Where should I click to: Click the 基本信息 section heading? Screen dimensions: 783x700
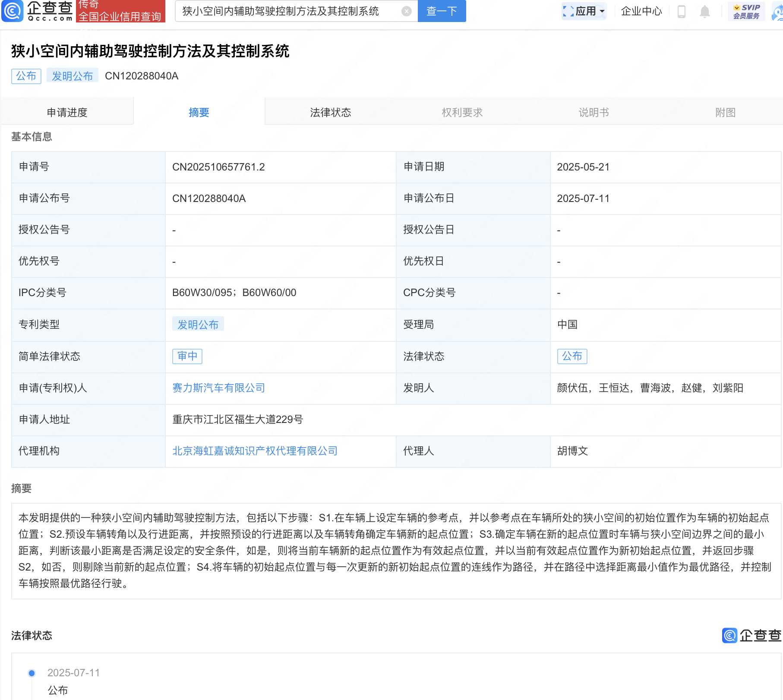32,137
